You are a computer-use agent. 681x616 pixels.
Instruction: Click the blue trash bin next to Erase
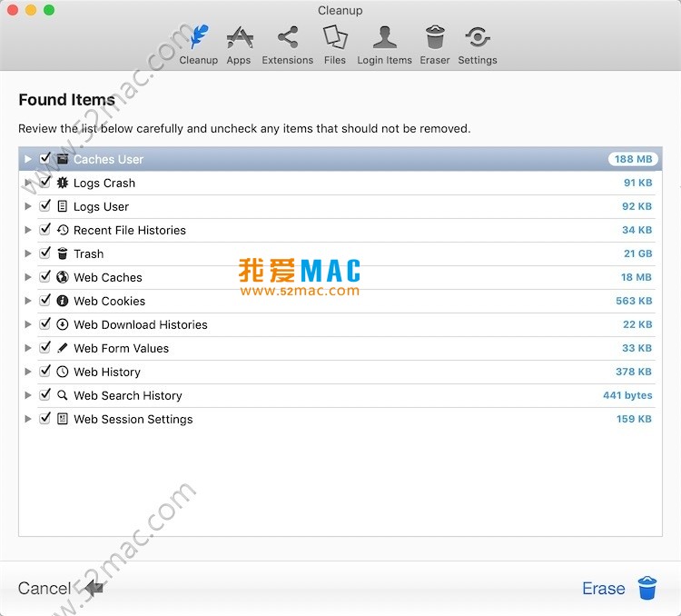coord(647,588)
